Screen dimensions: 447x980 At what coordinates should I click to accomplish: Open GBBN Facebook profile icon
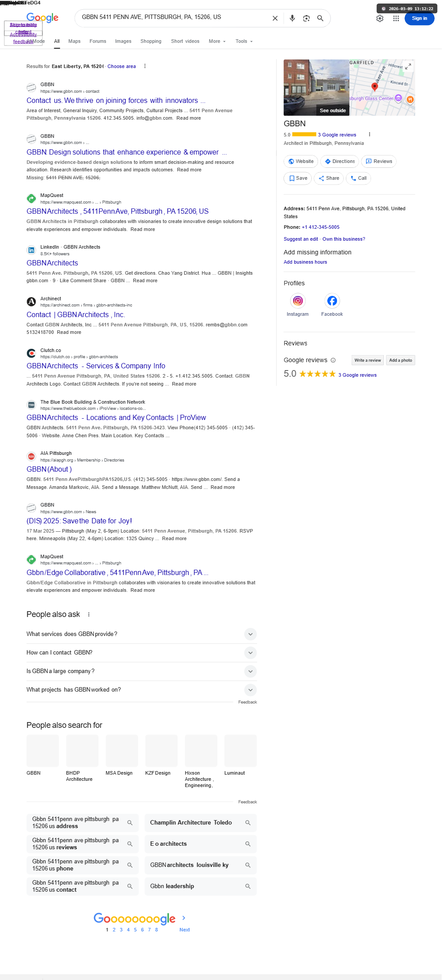(332, 301)
